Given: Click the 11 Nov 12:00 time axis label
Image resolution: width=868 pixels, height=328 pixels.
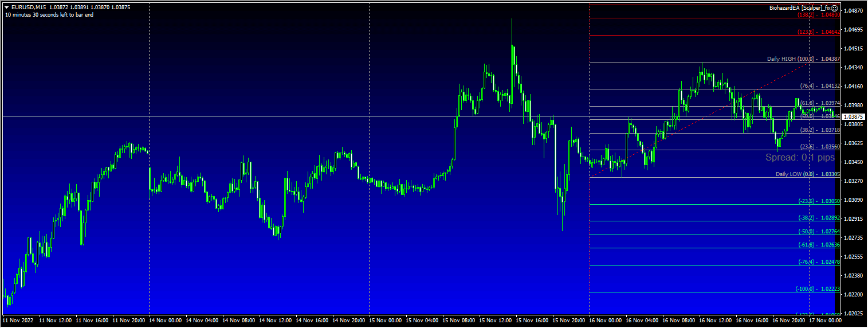Looking at the screenshot, I should tap(56, 321).
